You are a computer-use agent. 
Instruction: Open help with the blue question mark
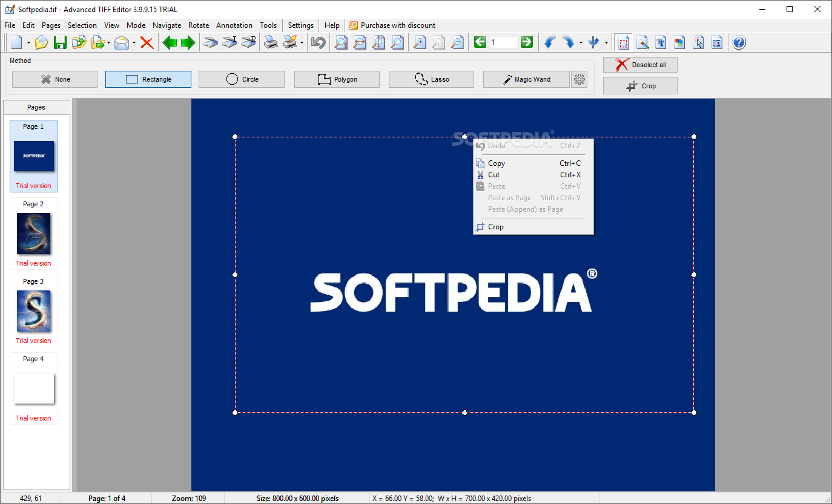[739, 42]
